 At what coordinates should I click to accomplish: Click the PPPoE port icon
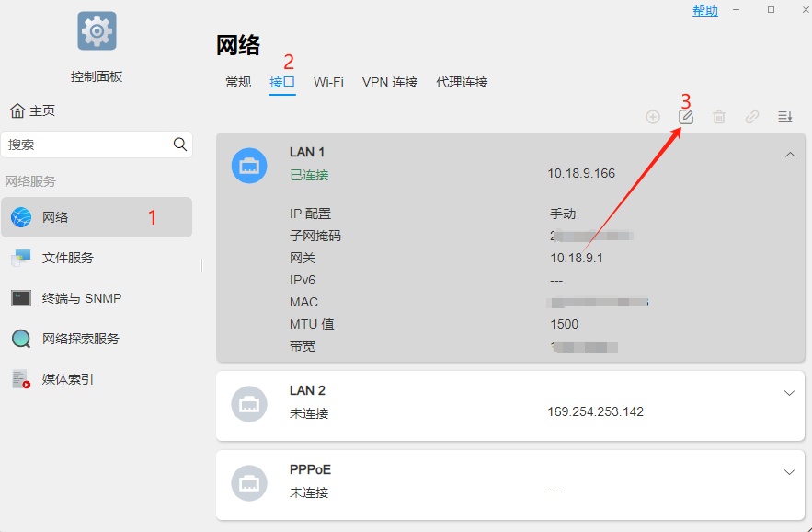click(x=249, y=483)
